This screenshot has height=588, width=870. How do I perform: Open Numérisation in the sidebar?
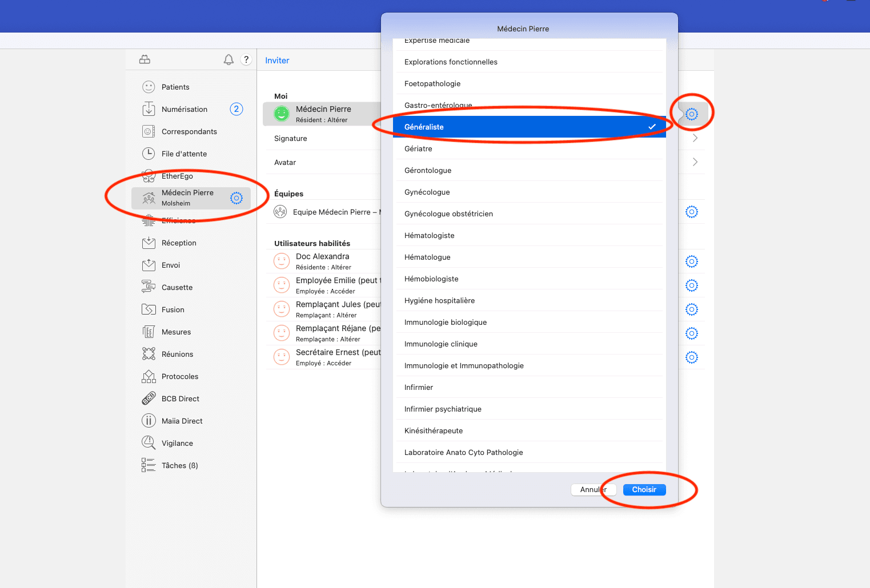click(x=184, y=109)
